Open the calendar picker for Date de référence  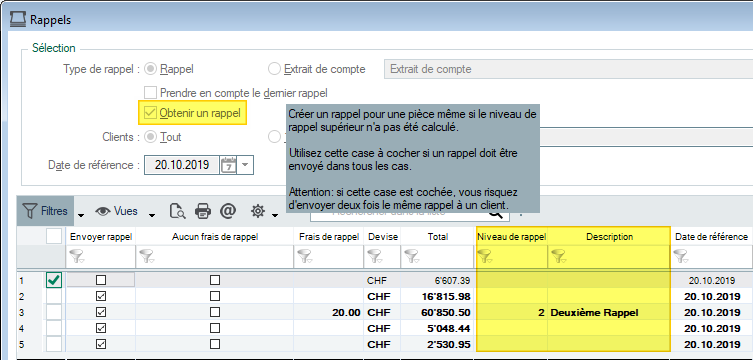point(228,165)
